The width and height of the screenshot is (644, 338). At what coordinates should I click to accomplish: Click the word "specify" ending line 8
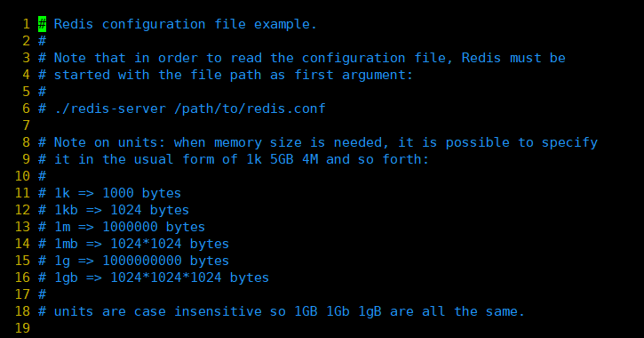tap(569, 142)
